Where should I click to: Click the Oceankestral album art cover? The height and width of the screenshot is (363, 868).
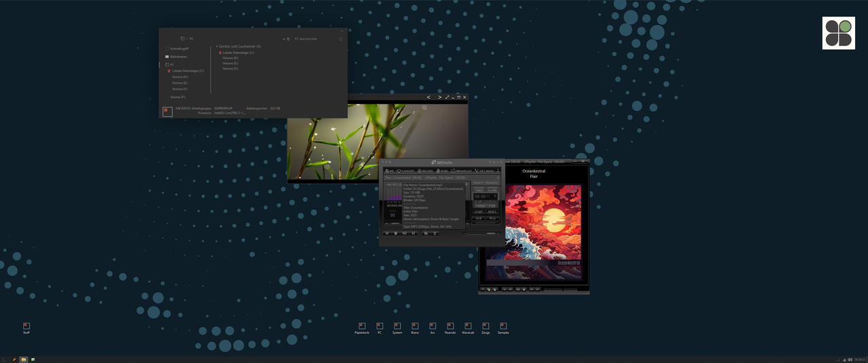pyautogui.click(x=534, y=231)
